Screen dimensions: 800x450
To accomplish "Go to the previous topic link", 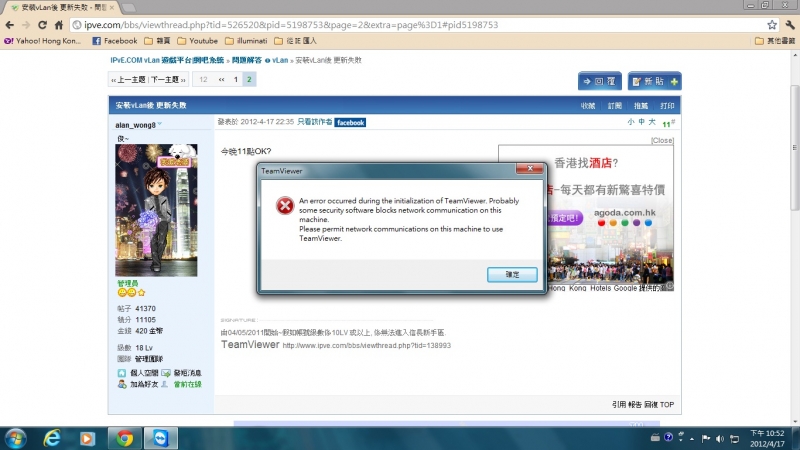I will click(129, 80).
